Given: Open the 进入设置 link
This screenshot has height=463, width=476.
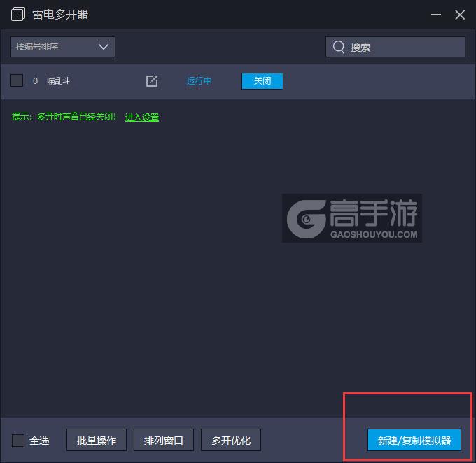Looking at the screenshot, I should click(142, 117).
